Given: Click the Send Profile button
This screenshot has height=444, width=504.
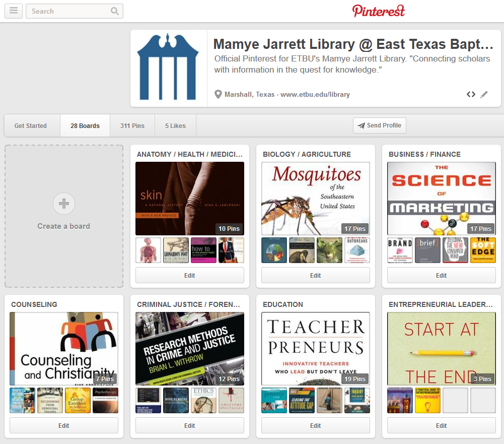Looking at the screenshot, I should [x=380, y=125].
